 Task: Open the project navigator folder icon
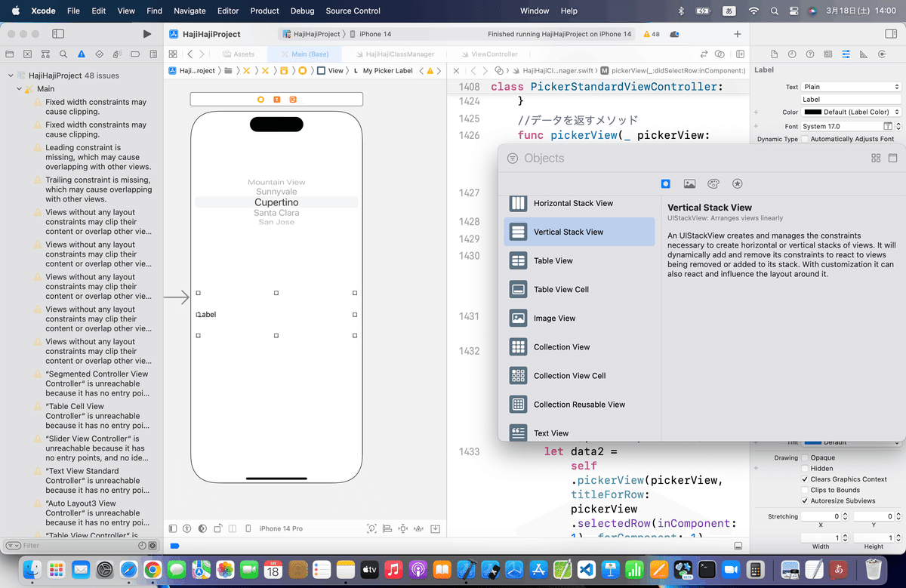click(x=10, y=54)
